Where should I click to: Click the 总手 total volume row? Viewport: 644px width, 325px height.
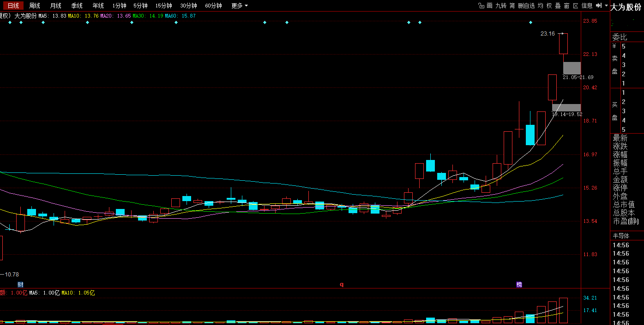click(620, 172)
